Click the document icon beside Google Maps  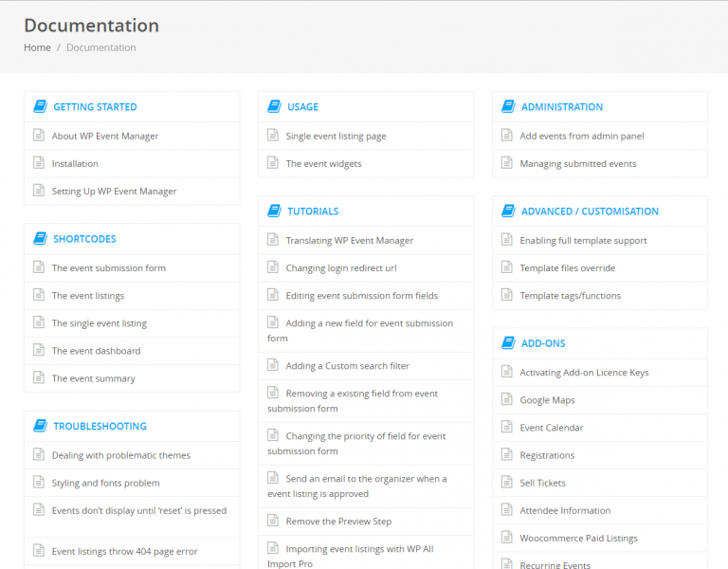[x=507, y=399]
